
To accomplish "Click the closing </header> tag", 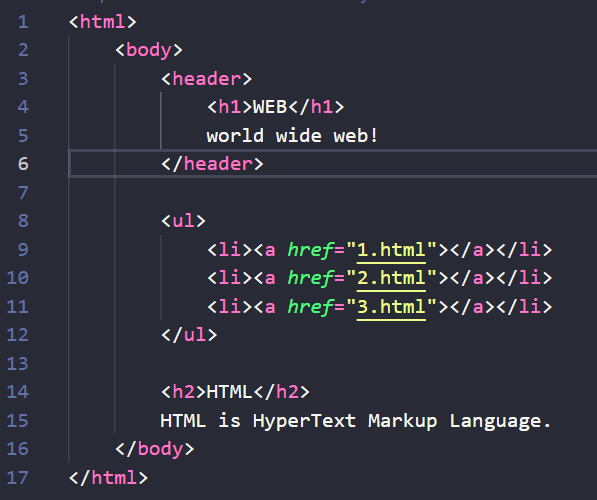I will pyautogui.click(x=212, y=164).
